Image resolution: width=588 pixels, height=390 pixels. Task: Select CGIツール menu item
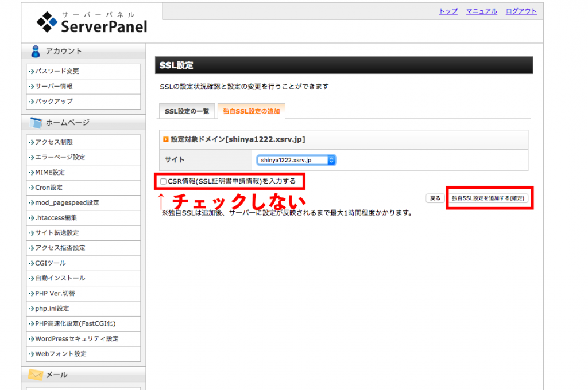83,263
